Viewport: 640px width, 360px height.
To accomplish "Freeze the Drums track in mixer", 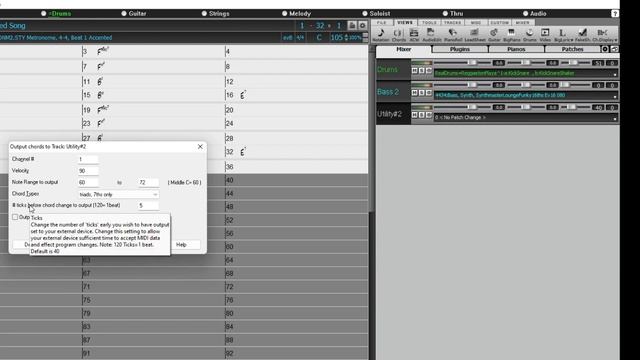I will (x=429, y=71).
